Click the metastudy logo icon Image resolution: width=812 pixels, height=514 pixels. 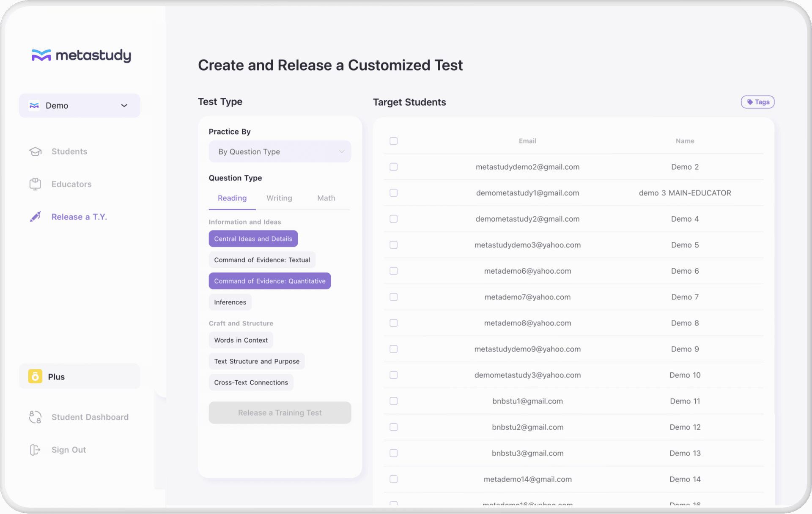[41, 55]
